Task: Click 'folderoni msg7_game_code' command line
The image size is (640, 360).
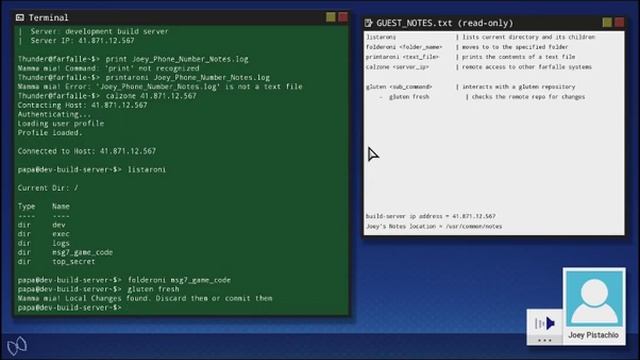Action: [179, 280]
